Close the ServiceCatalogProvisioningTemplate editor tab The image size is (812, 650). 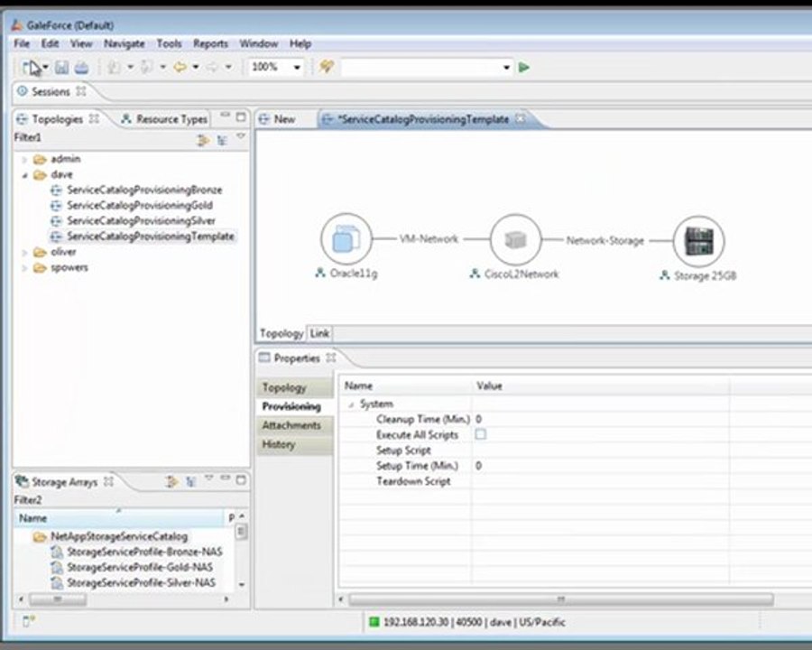coord(521,118)
